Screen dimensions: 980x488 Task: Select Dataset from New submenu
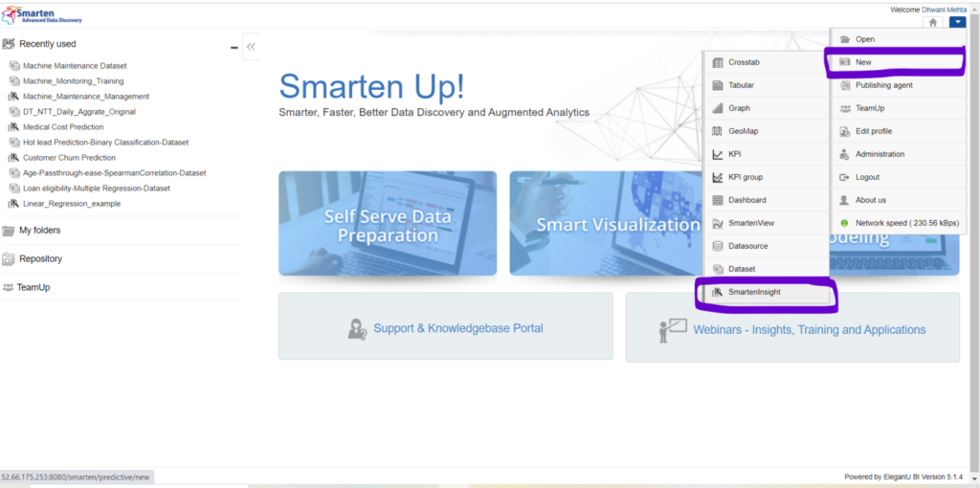tap(767, 269)
